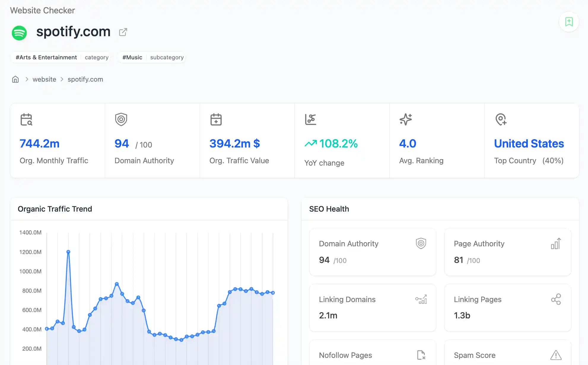This screenshot has height=365, width=588.
Task: Open spotify.com via external link icon
Action: point(123,32)
